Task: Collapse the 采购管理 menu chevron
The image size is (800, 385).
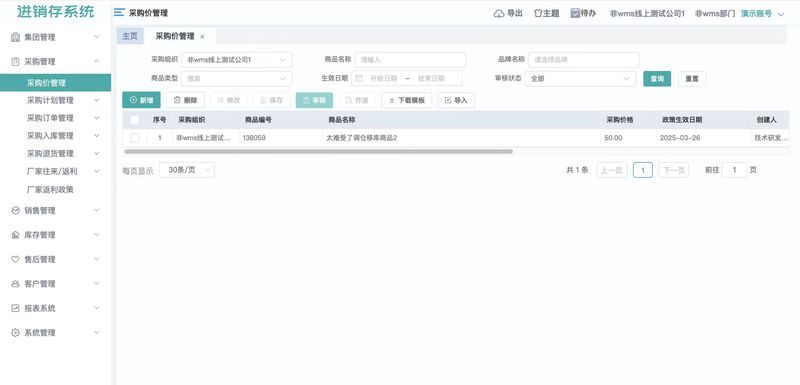Action: click(96, 62)
